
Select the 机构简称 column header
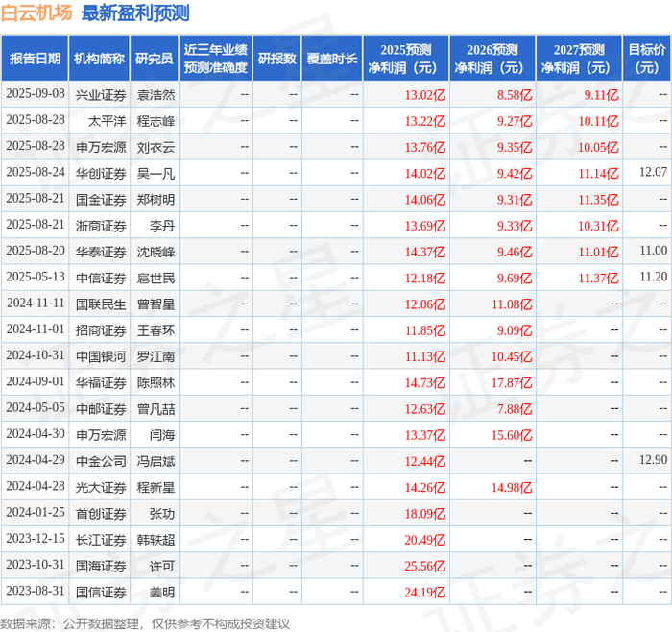(x=100, y=59)
